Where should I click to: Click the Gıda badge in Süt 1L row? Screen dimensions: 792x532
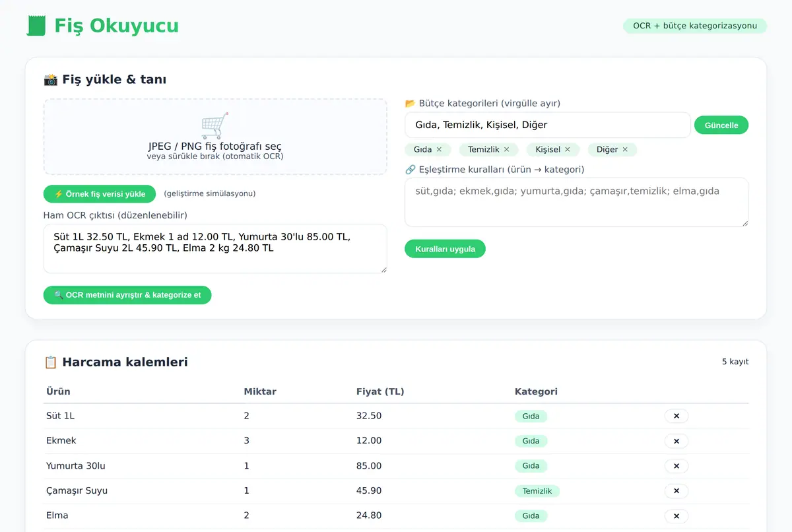(x=531, y=416)
